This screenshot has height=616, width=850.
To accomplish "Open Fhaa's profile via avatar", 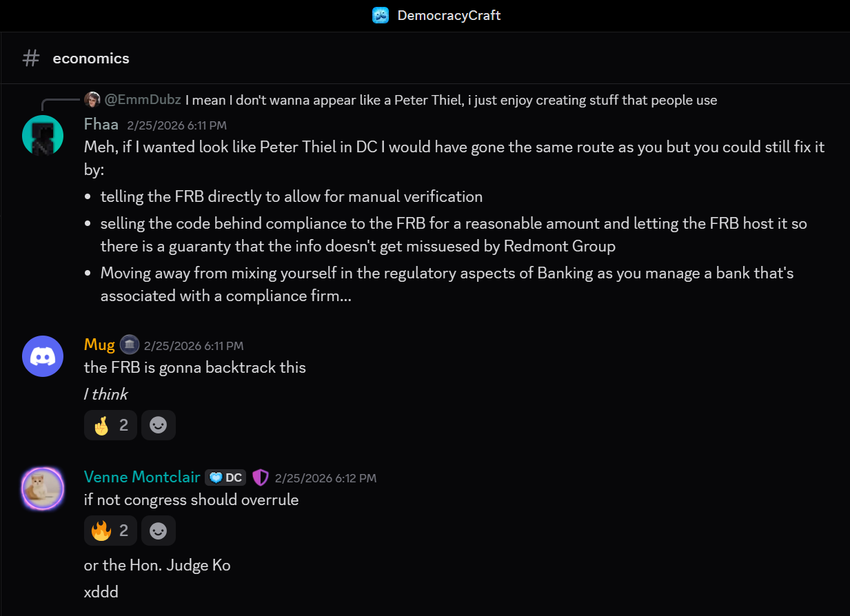I will coord(43,136).
